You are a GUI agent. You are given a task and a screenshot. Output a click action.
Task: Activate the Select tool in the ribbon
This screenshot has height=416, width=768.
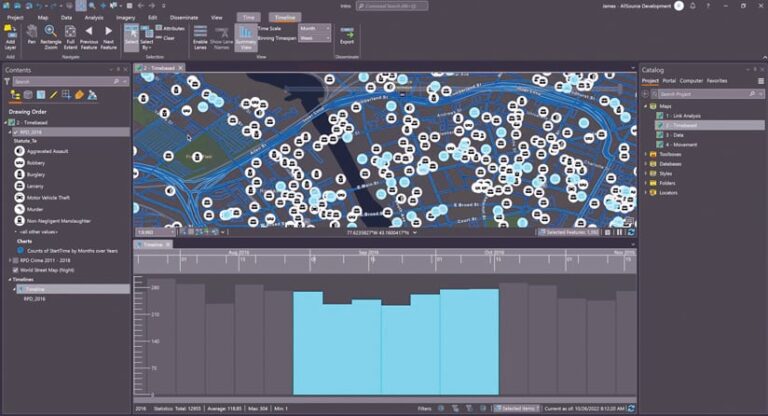(131, 37)
